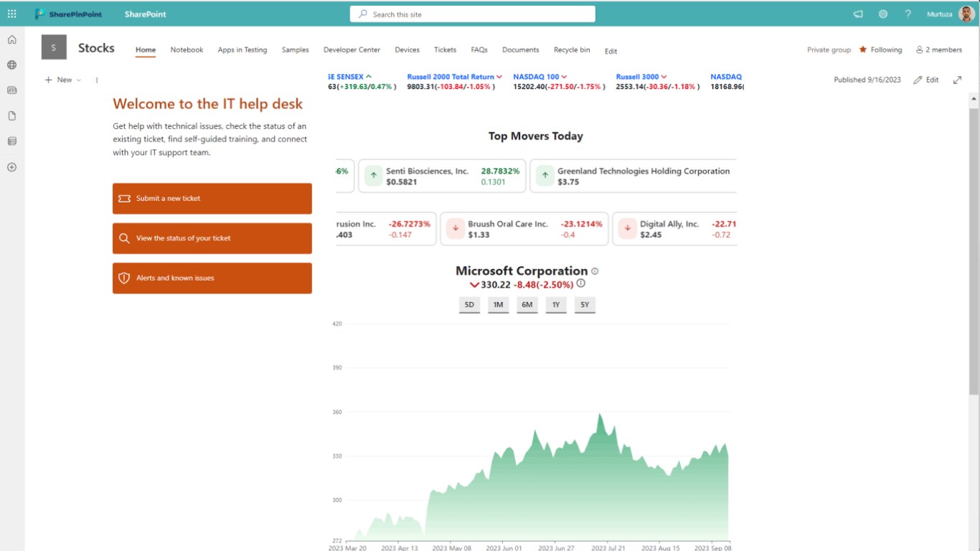Screen dimensions: 980x551
Task: Expand page to full-screen view
Action: (x=957, y=80)
